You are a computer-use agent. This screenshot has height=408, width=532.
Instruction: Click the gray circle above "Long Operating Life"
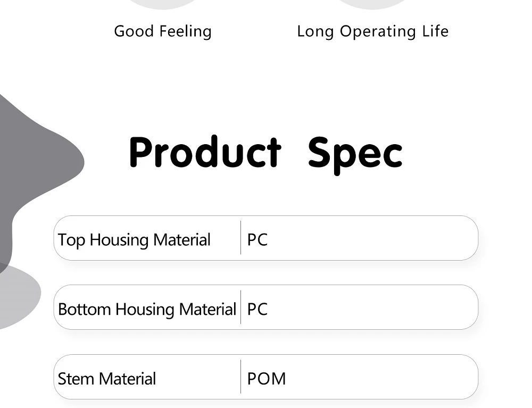pos(372,3)
